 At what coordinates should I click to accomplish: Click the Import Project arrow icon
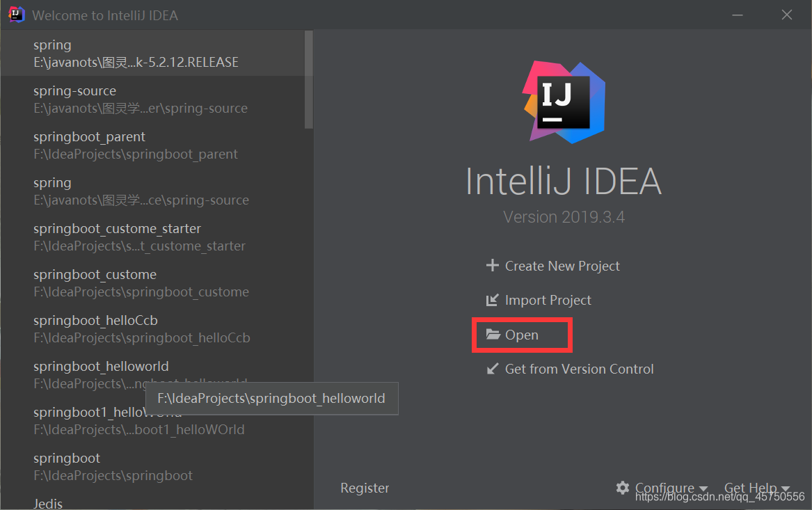pos(492,301)
